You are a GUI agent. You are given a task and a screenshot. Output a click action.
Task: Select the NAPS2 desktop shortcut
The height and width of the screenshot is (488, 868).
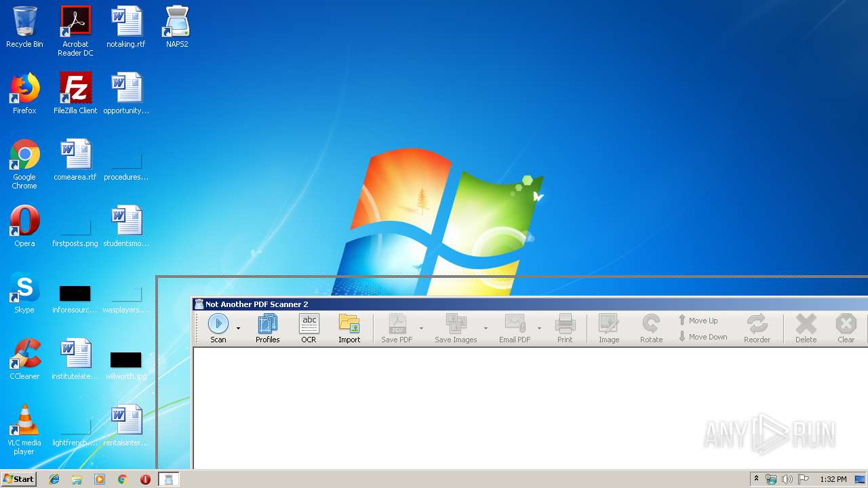click(x=177, y=28)
